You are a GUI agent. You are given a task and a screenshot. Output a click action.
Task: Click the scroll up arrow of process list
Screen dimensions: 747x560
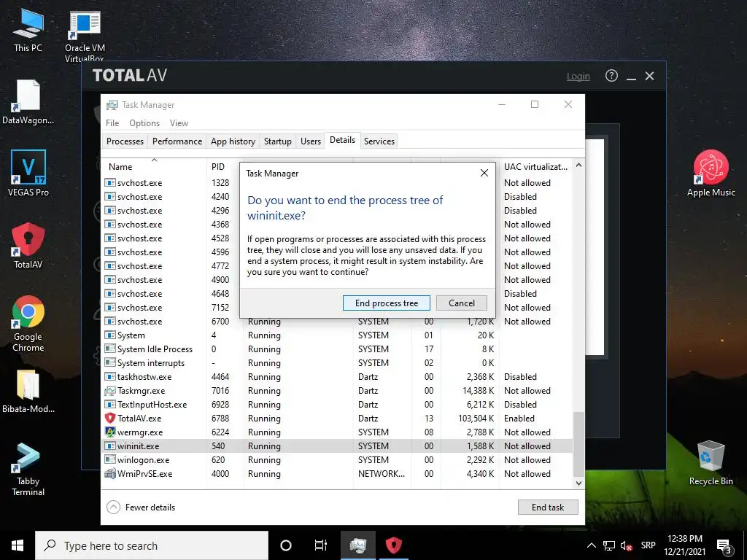pos(578,166)
